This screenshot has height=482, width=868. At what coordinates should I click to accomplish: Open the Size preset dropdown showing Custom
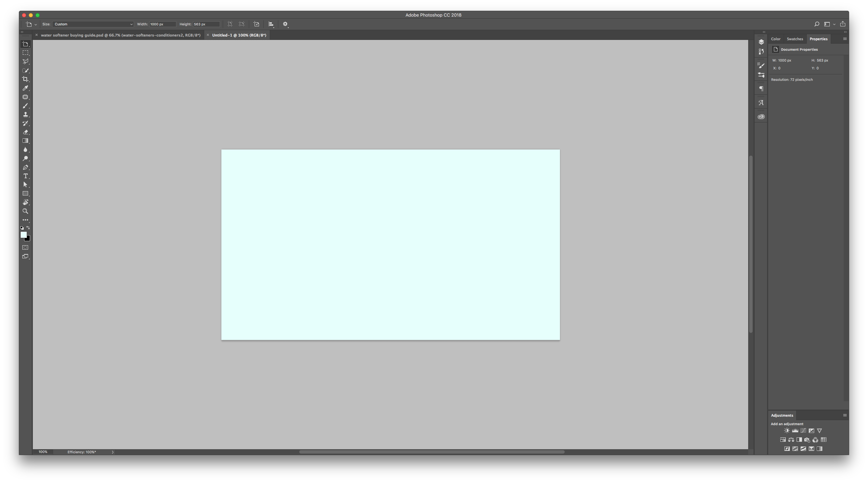click(93, 24)
